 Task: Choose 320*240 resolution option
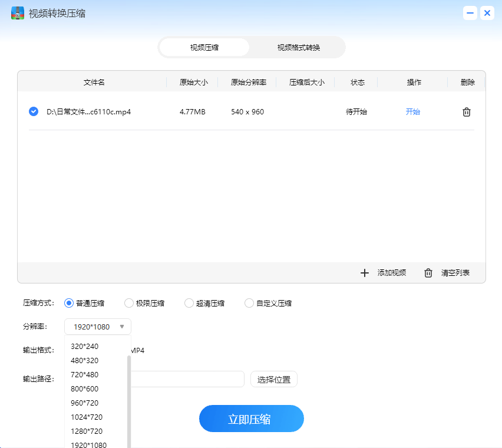85,346
